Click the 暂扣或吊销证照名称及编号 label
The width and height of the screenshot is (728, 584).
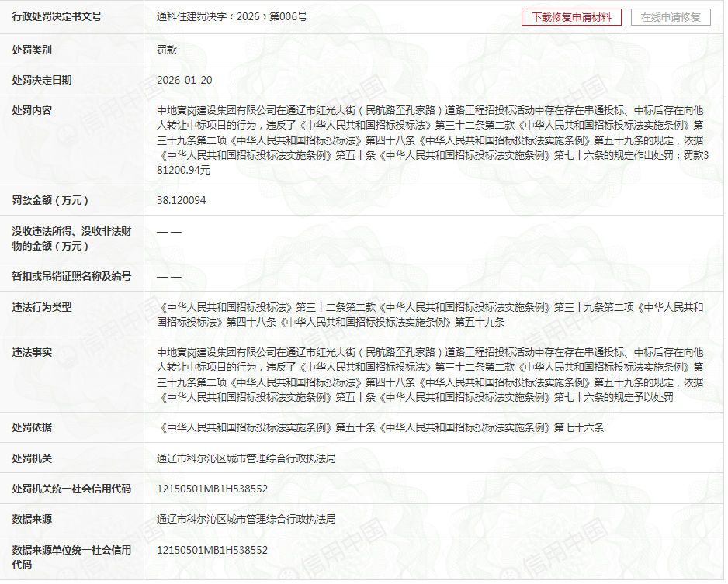(x=71, y=276)
